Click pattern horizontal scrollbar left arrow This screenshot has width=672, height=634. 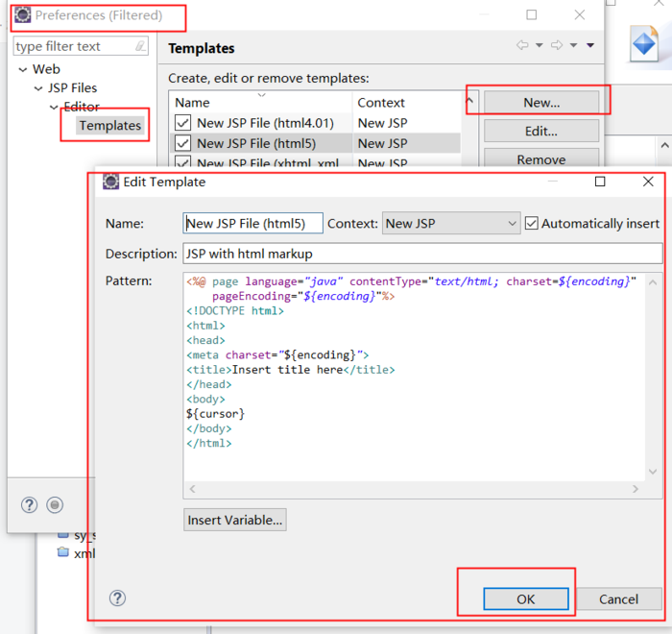tap(192, 489)
